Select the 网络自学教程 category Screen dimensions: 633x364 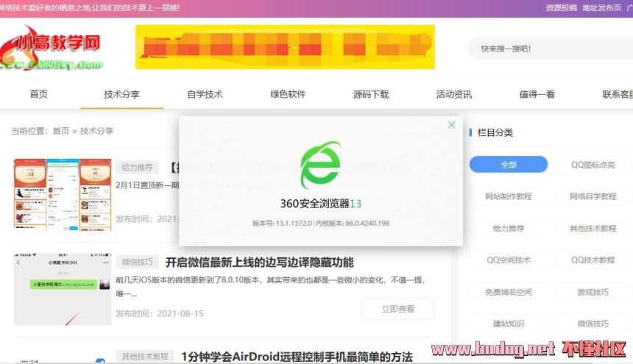(593, 196)
